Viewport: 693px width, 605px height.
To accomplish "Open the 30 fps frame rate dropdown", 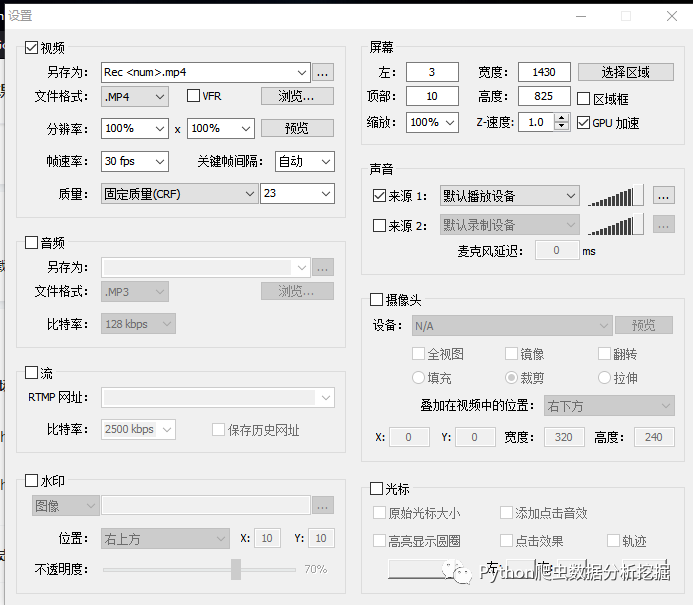I will pos(135,161).
